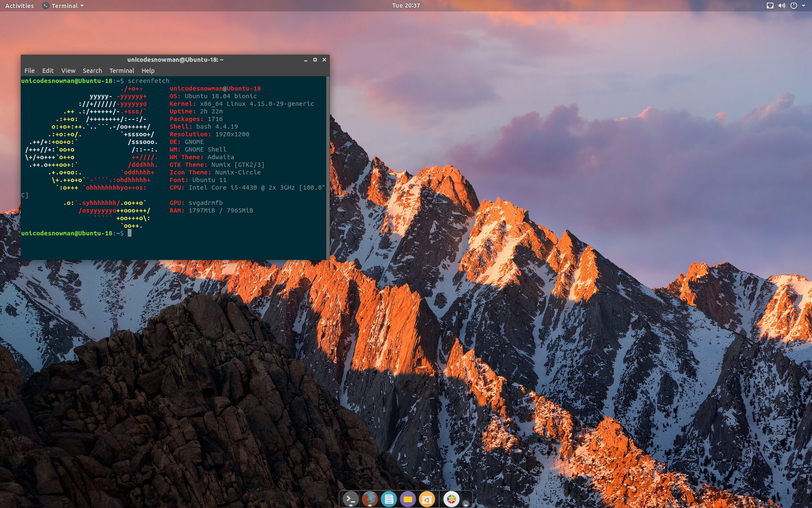Open the File menu in terminal
812x508 pixels.
30,71
